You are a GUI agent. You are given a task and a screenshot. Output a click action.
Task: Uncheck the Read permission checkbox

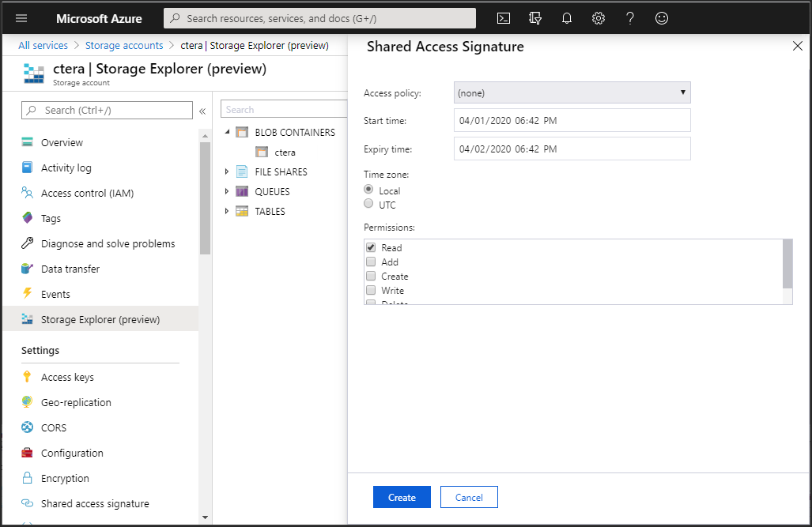pos(371,247)
